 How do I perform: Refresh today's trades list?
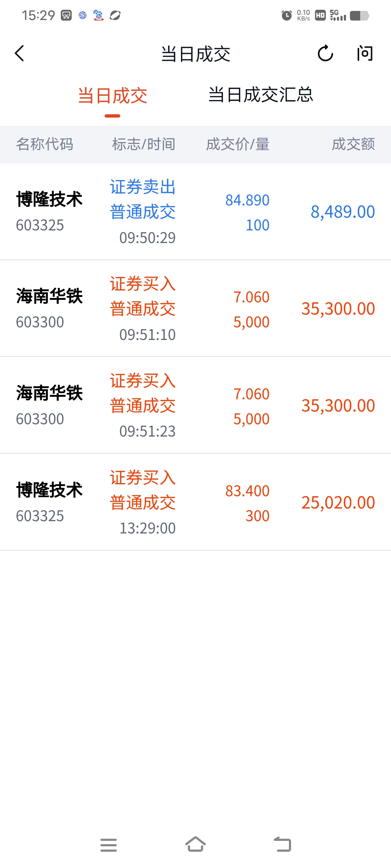[325, 54]
